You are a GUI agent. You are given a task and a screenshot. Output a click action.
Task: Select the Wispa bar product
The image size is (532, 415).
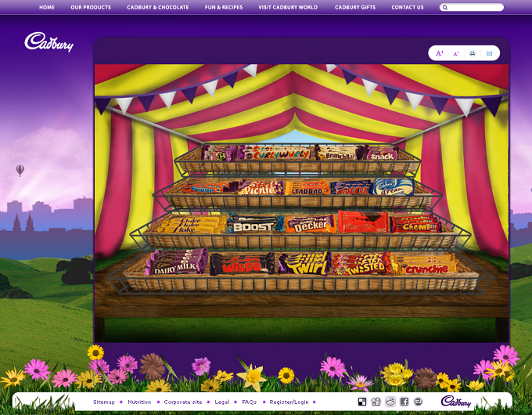[242, 264]
